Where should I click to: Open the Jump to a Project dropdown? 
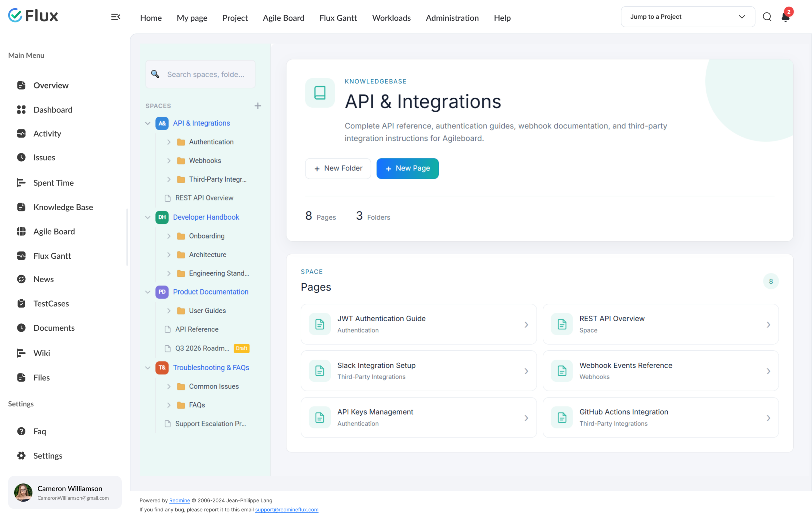[688, 16]
